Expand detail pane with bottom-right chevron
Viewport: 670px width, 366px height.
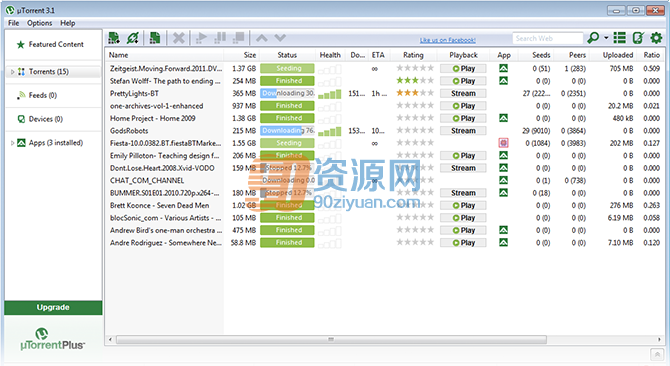tap(657, 354)
